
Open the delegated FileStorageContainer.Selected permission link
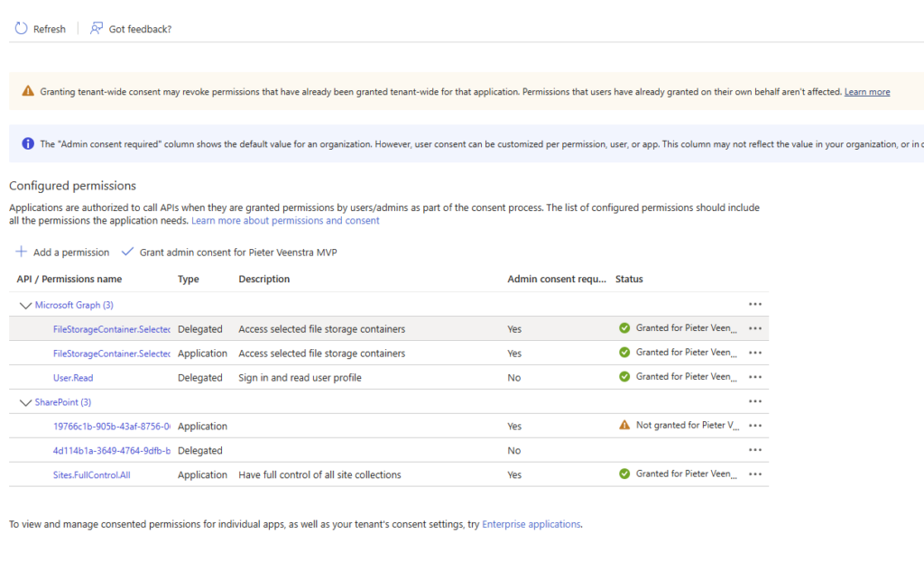(111, 329)
